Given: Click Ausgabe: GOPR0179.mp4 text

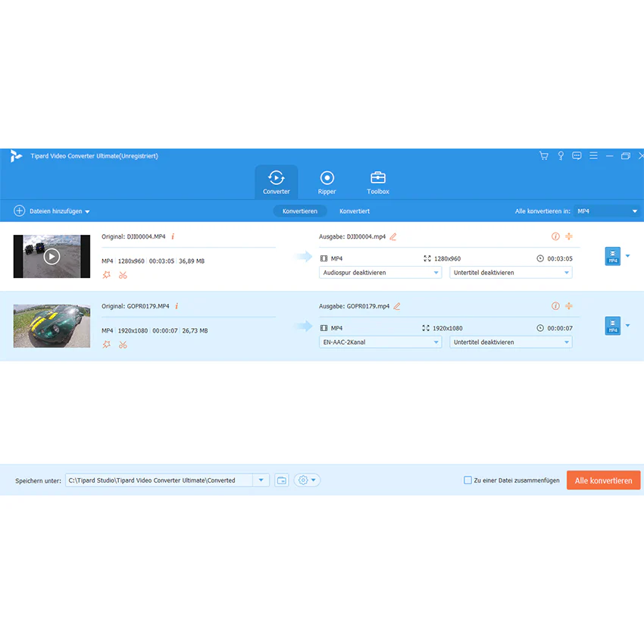Looking at the screenshot, I should pyautogui.click(x=354, y=306).
